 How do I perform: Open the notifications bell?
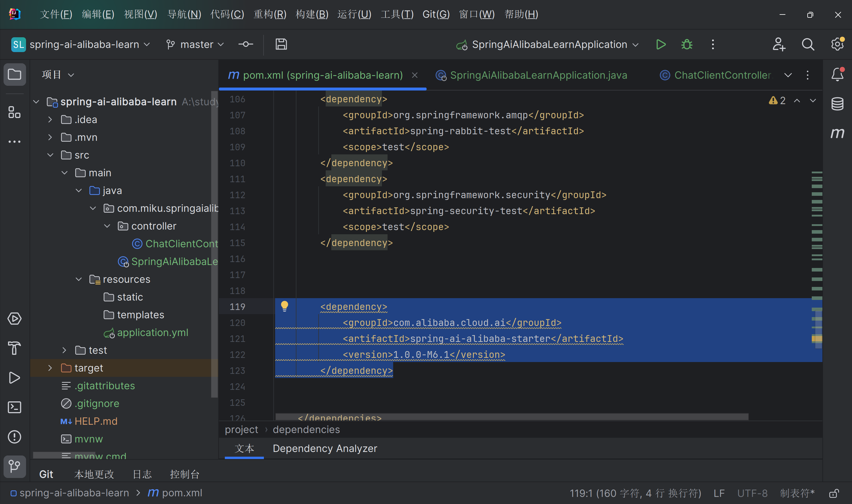(x=838, y=75)
